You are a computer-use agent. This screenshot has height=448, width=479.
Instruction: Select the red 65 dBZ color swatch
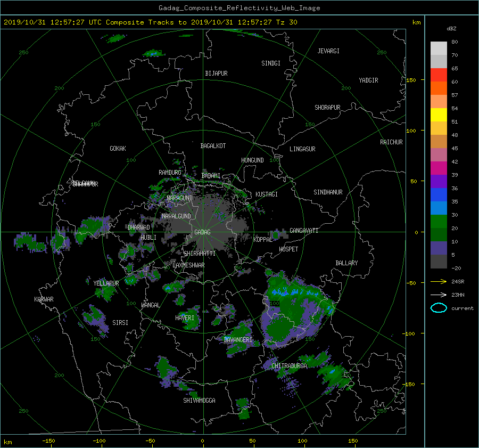point(439,75)
